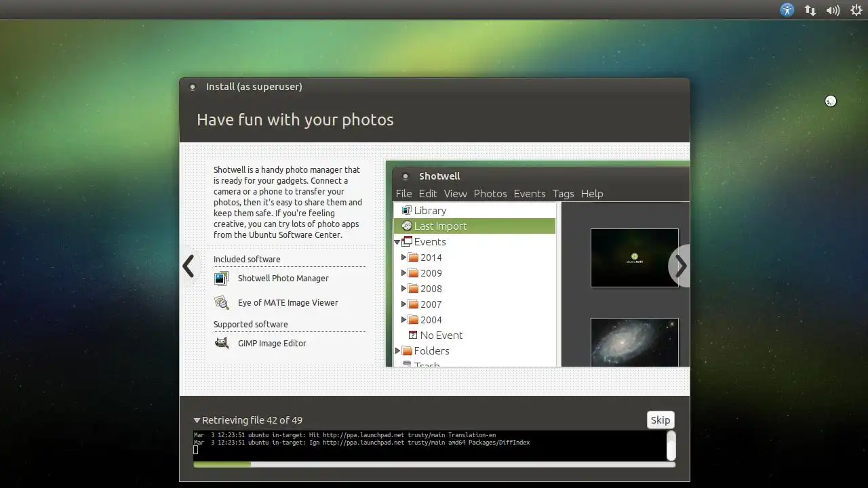Click the Shotwell Photo Manager label
868x488 pixels.
tap(283, 279)
